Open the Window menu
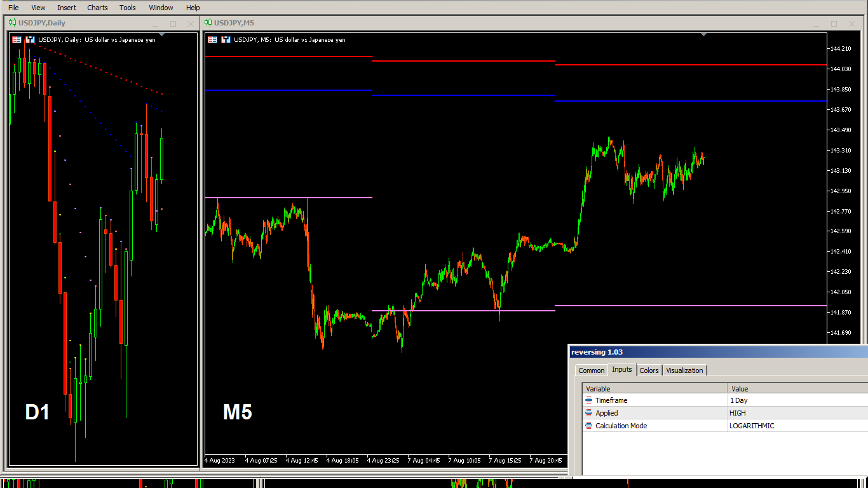 [x=161, y=8]
